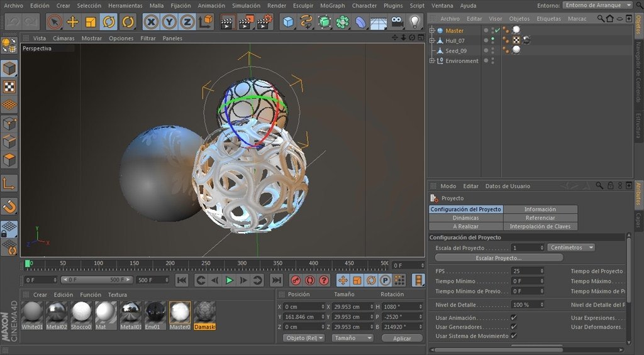Play the animation forward
The width and height of the screenshot is (644, 355).
229,280
